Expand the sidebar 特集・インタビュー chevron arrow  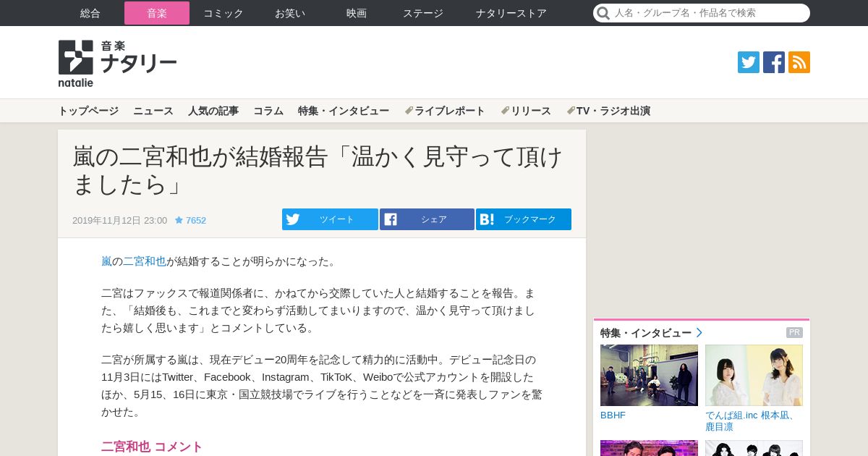pos(699,333)
